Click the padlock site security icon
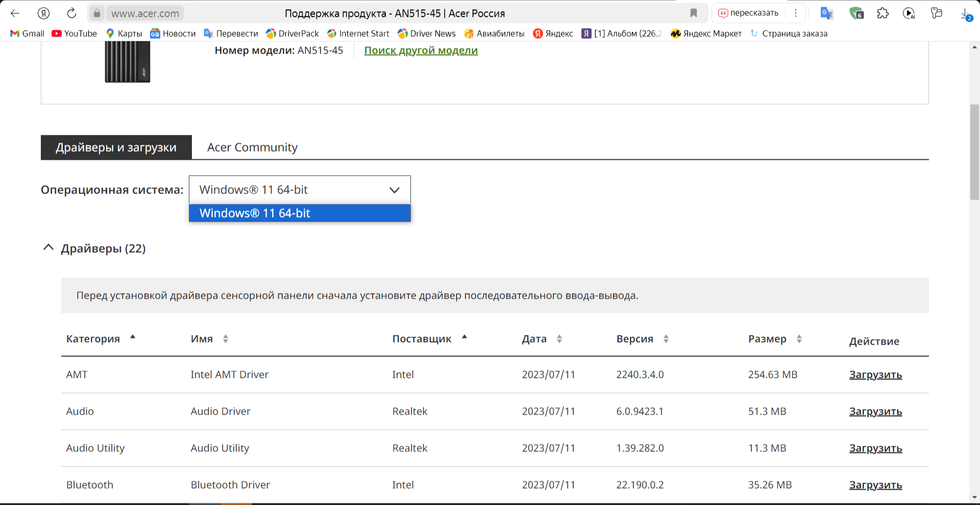This screenshot has width=980, height=505. (97, 13)
